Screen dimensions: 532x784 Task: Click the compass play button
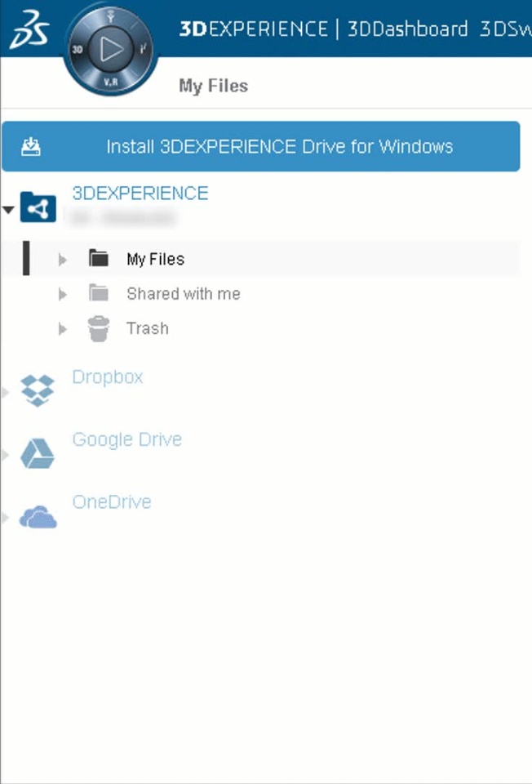pyautogui.click(x=111, y=49)
